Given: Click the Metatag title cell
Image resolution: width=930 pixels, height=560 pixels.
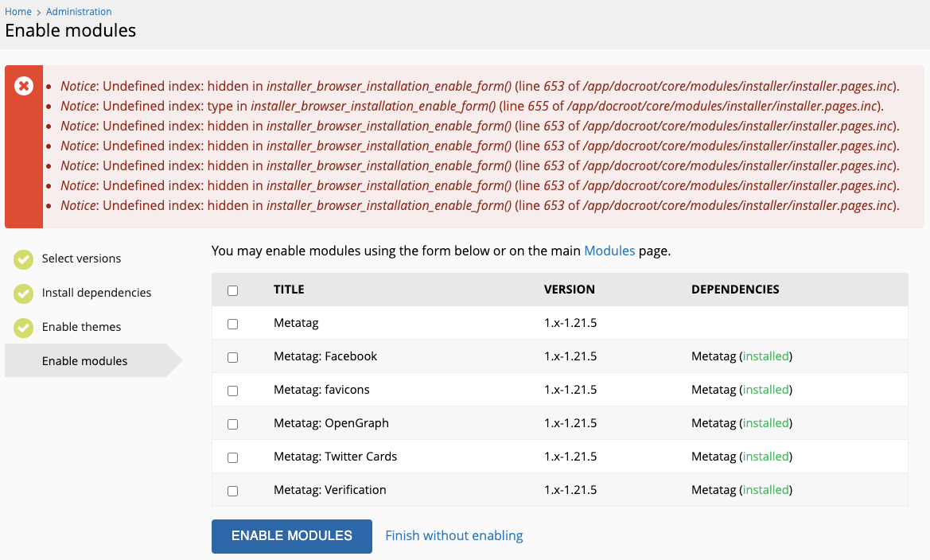Looking at the screenshot, I should [x=296, y=323].
